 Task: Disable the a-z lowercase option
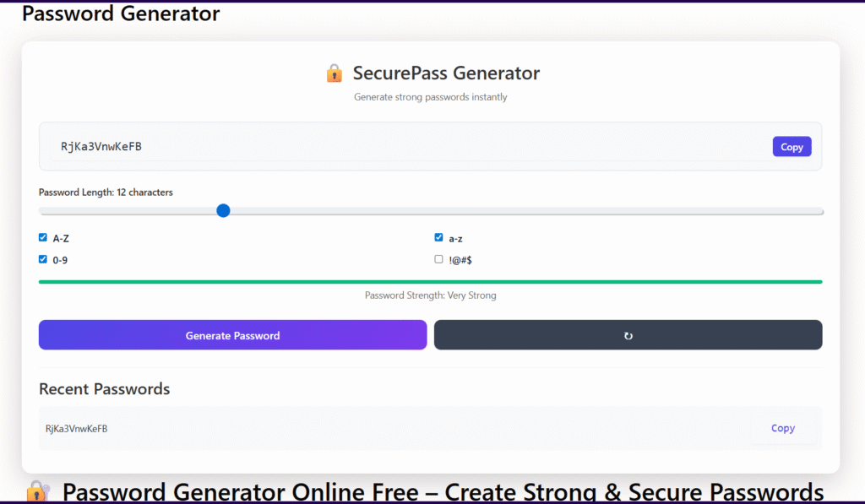[438, 237]
